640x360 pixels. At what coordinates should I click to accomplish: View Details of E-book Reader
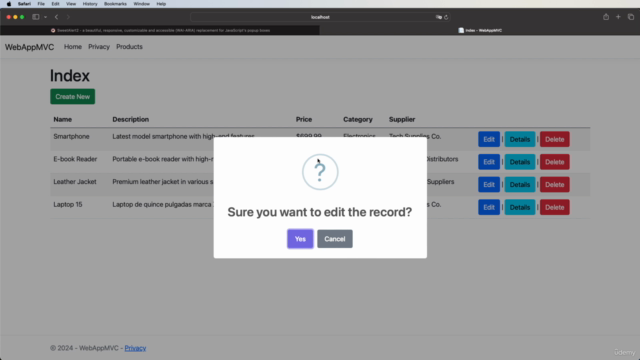pos(520,162)
